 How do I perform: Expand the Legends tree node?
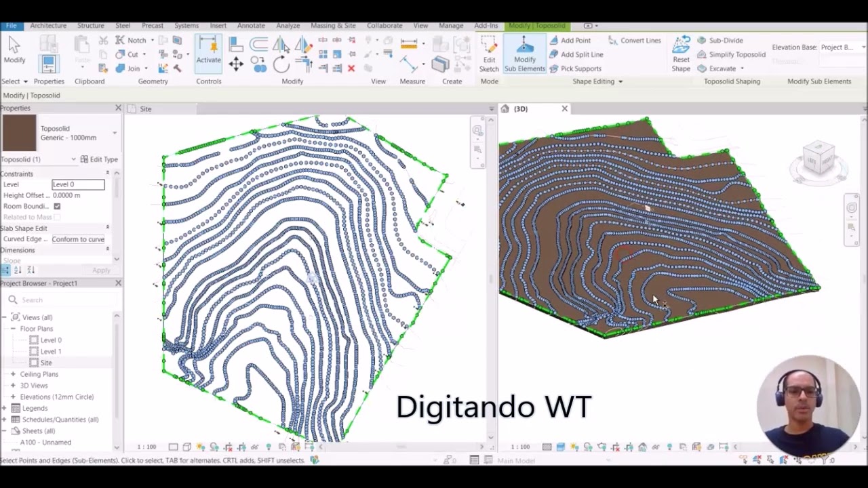click(x=4, y=408)
